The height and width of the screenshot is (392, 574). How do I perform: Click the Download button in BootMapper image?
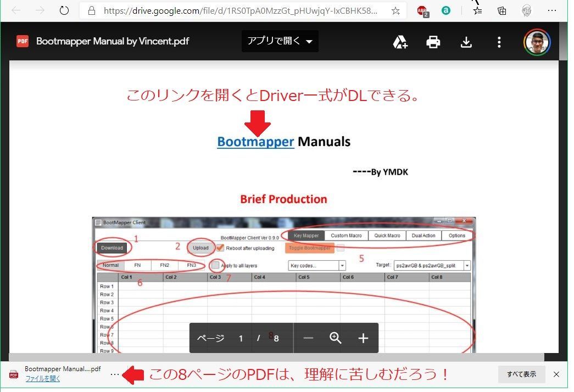(112, 248)
